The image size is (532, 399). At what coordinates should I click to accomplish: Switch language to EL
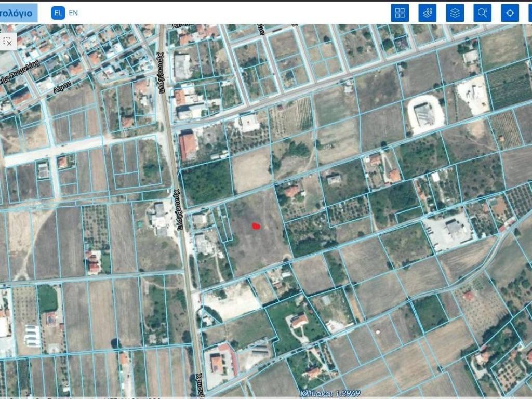coord(58,13)
